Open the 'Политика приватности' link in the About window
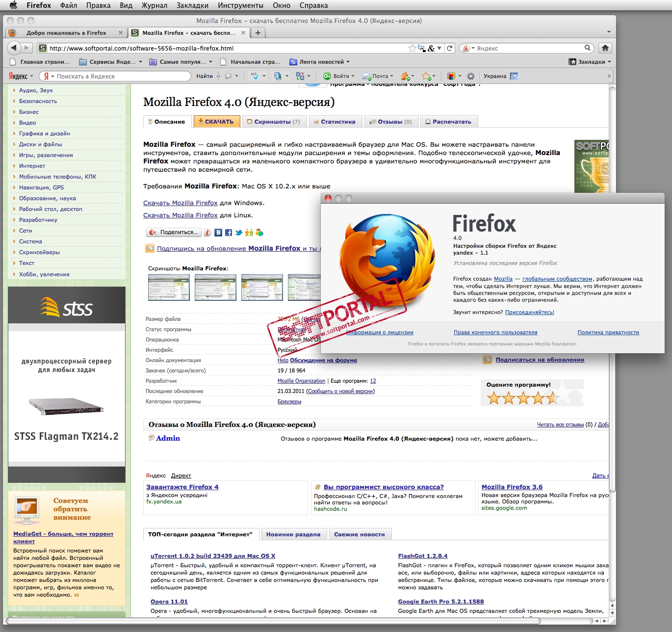The width and height of the screenshot is (672, 632). click(x=608, y=332)
